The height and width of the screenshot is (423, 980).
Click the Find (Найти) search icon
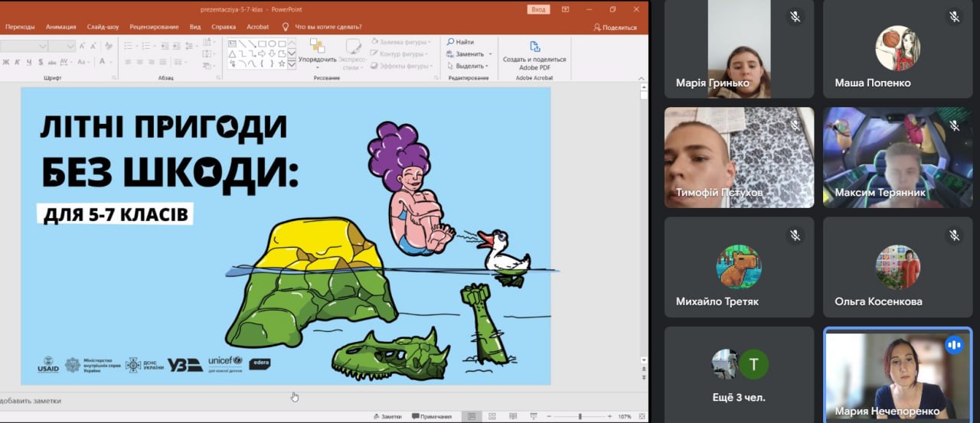tap(451, 42)
